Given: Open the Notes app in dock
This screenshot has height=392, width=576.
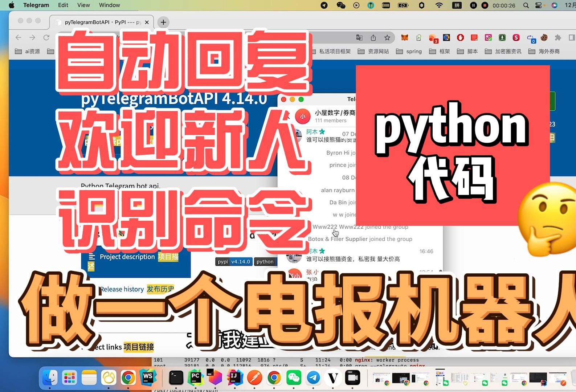Looking at the screenshot, I should point(89,378).
